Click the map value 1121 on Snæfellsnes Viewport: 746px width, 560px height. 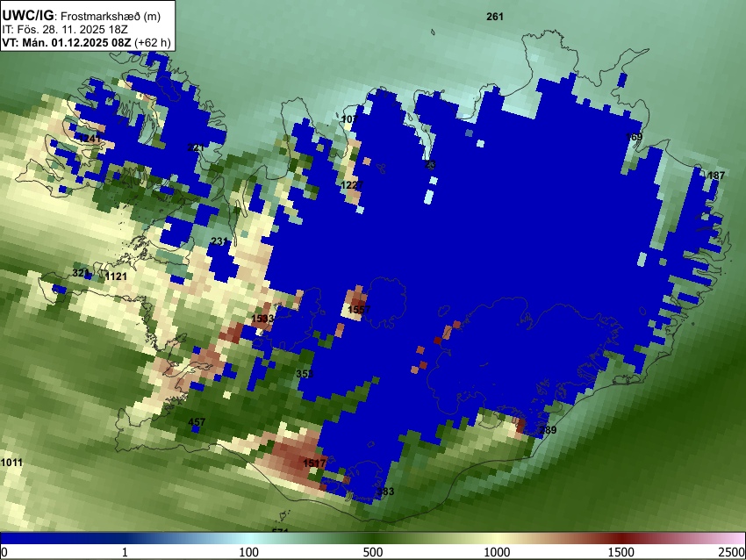click(x=116, y=276)
